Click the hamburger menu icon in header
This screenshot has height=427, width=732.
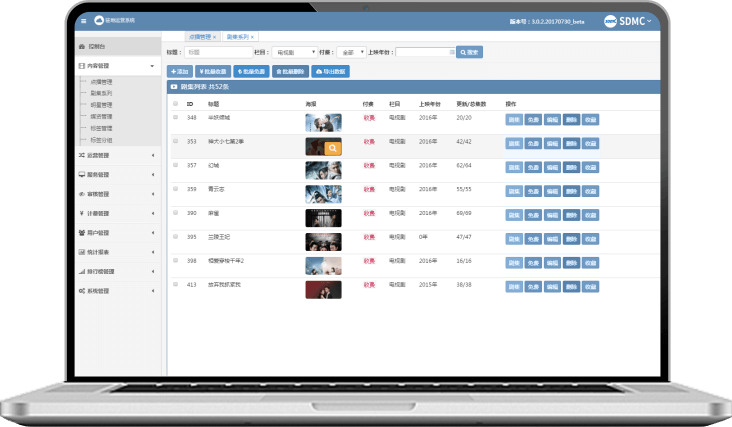tap(82, 20)
